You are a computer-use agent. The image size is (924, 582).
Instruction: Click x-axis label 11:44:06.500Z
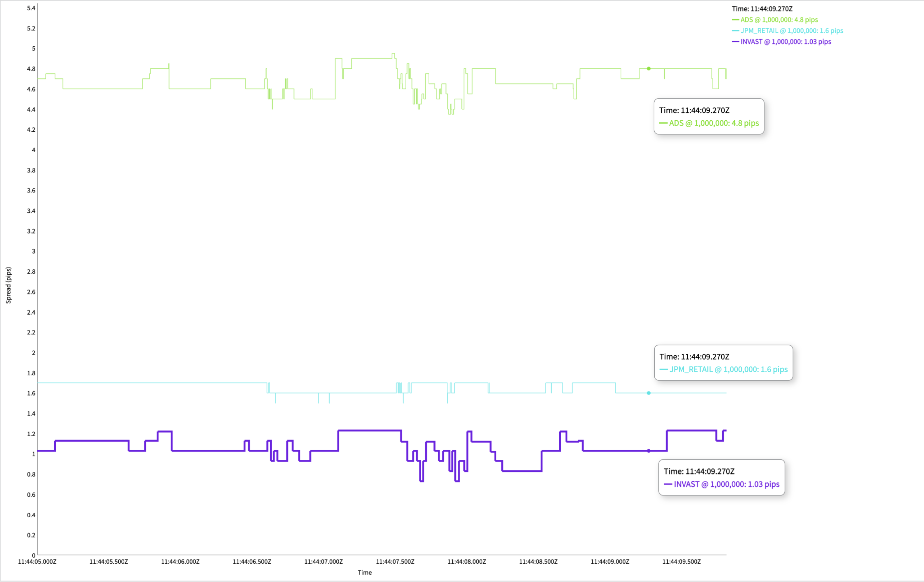[x=252, y=562]
